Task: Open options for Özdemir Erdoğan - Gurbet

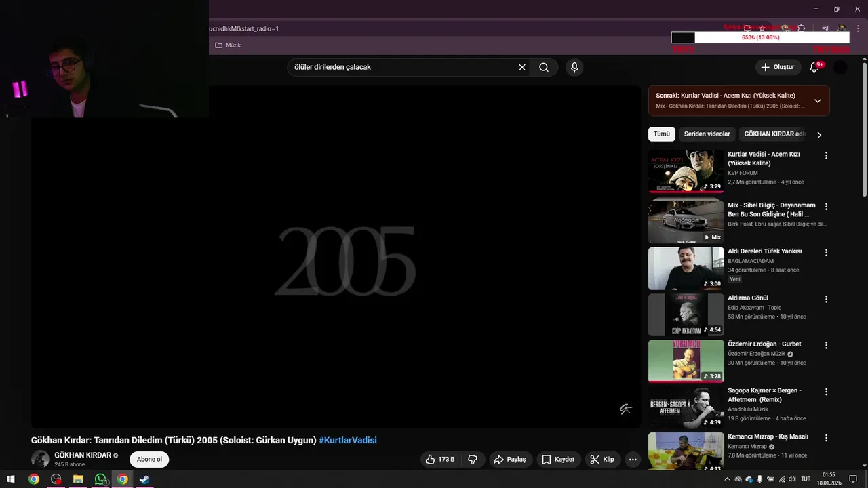Action: [x=826, y=345]
